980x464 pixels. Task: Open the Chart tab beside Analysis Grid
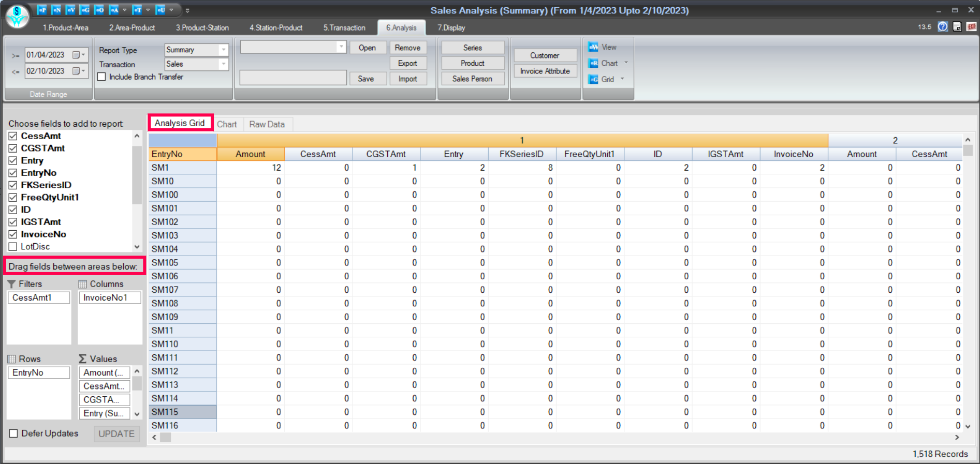(227, 124)
